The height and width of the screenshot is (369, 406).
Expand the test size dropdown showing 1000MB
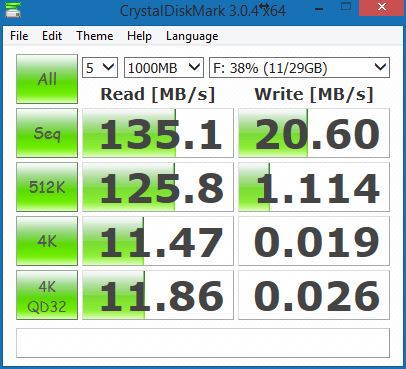point(164,68)
